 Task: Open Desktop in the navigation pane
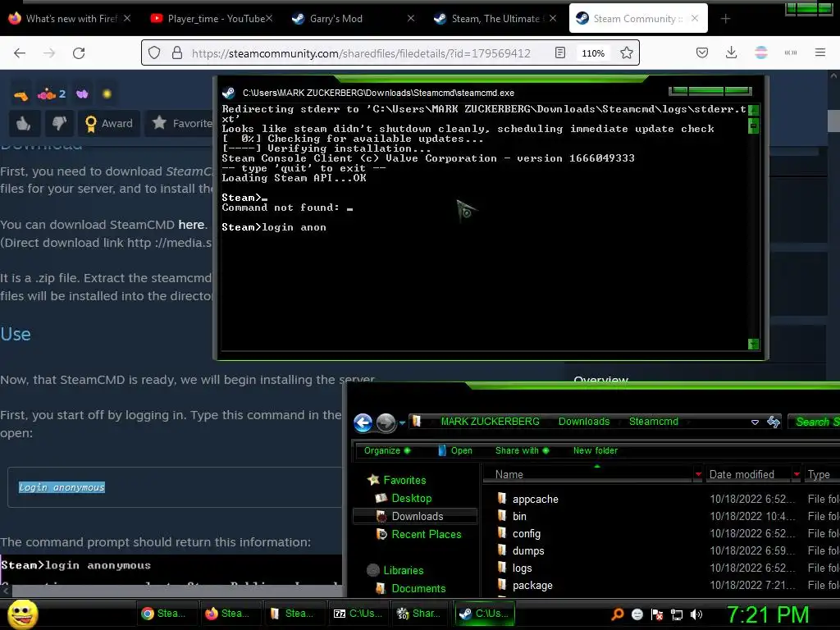[411, 498]
